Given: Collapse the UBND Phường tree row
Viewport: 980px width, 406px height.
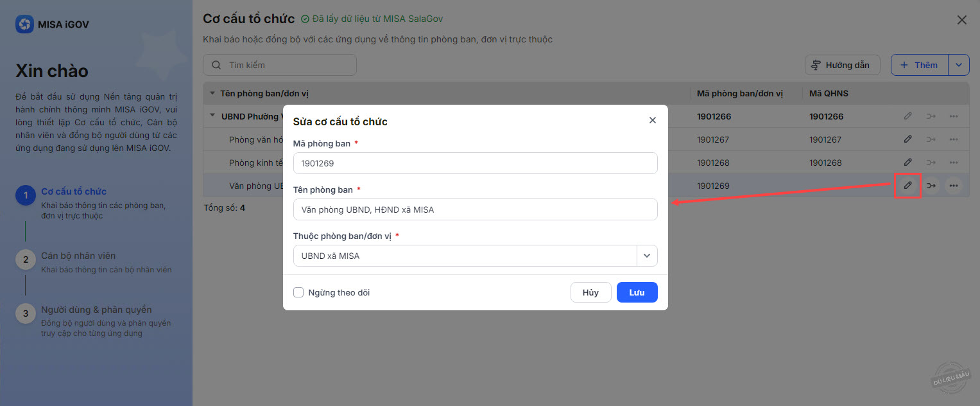Looking at the screenshot, I should coord(212,116).
